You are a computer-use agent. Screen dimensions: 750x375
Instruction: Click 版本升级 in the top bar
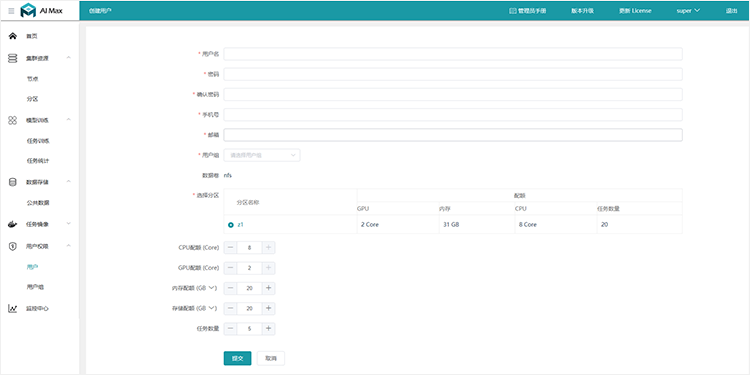point(582,11)
